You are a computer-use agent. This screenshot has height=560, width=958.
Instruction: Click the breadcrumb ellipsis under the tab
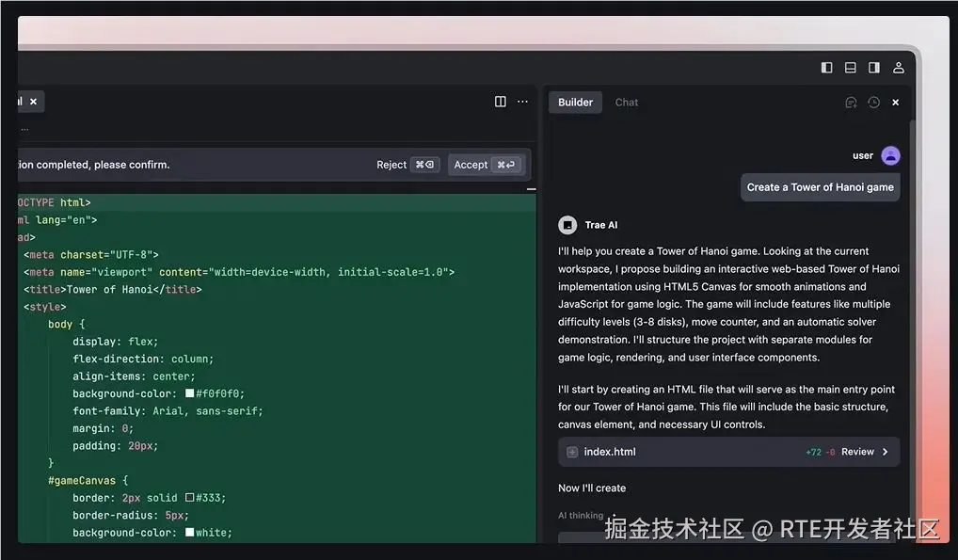[x=24, y=129]
